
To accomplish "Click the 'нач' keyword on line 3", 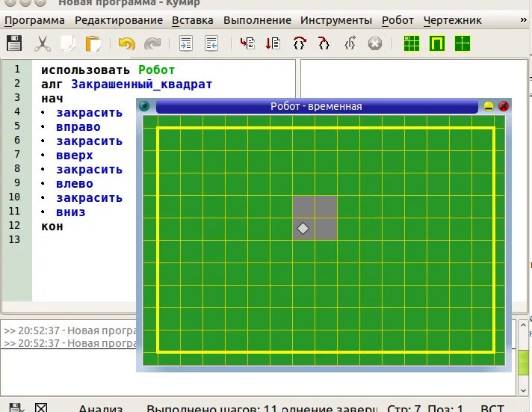I will click(52, 99).
